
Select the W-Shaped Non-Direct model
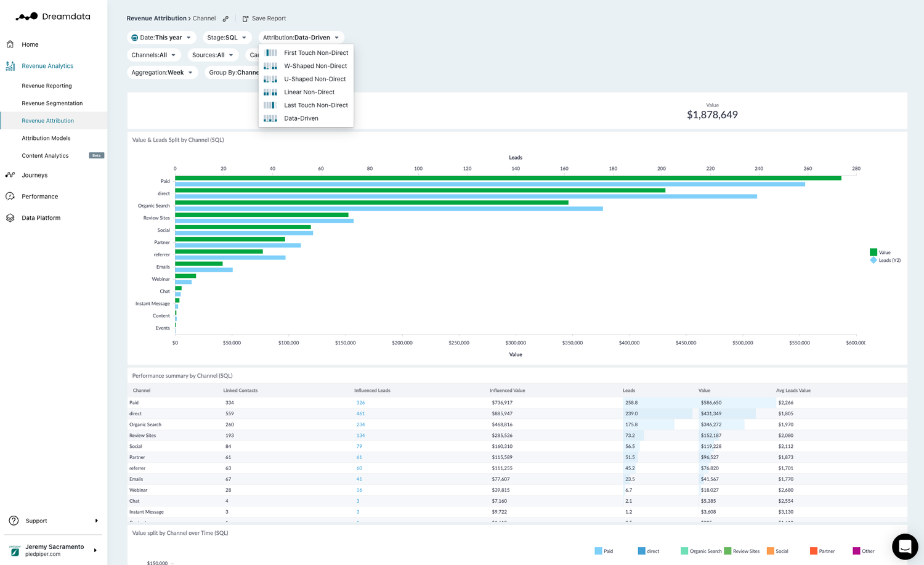315,66
